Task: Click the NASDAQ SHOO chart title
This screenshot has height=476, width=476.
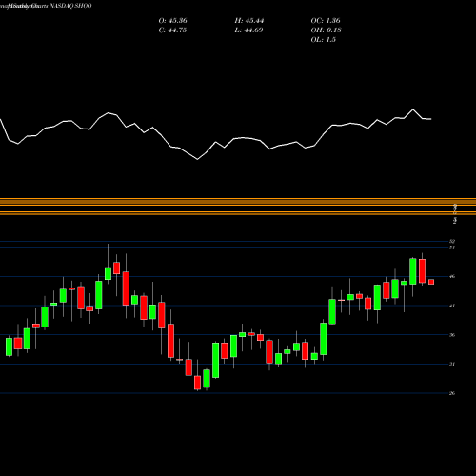Action: click(x=70, y=6)
